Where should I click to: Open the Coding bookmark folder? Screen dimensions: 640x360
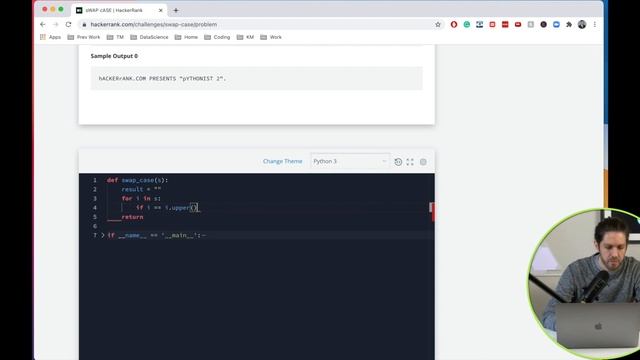tap(217, 37)
